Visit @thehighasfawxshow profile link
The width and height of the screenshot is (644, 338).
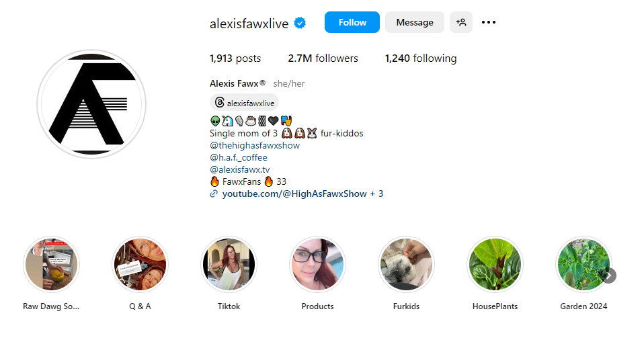pyautogui.click(x=255, y=145)
